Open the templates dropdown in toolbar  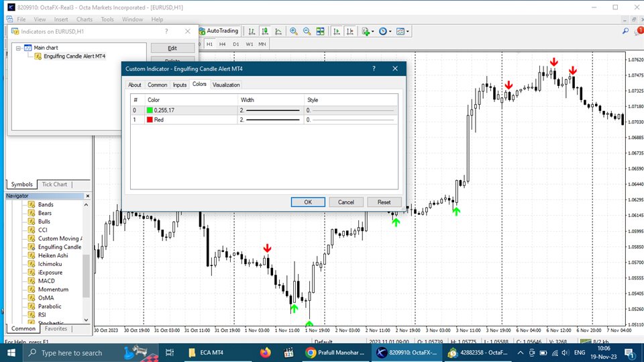403,31
